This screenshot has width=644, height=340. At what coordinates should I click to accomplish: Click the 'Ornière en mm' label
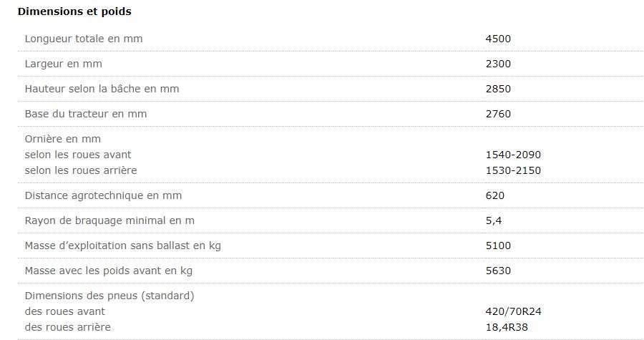tap(62, 139)
